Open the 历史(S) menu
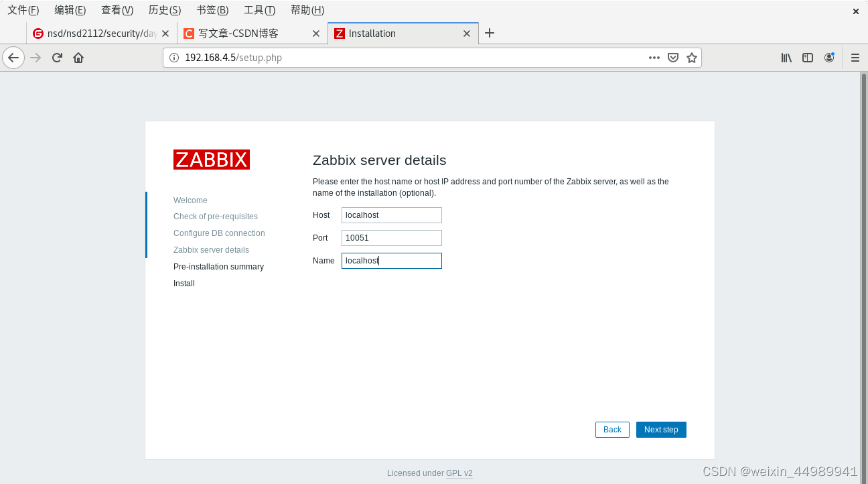Image resolution: width=868 pixels, height=484 pixels. (165, 10)
